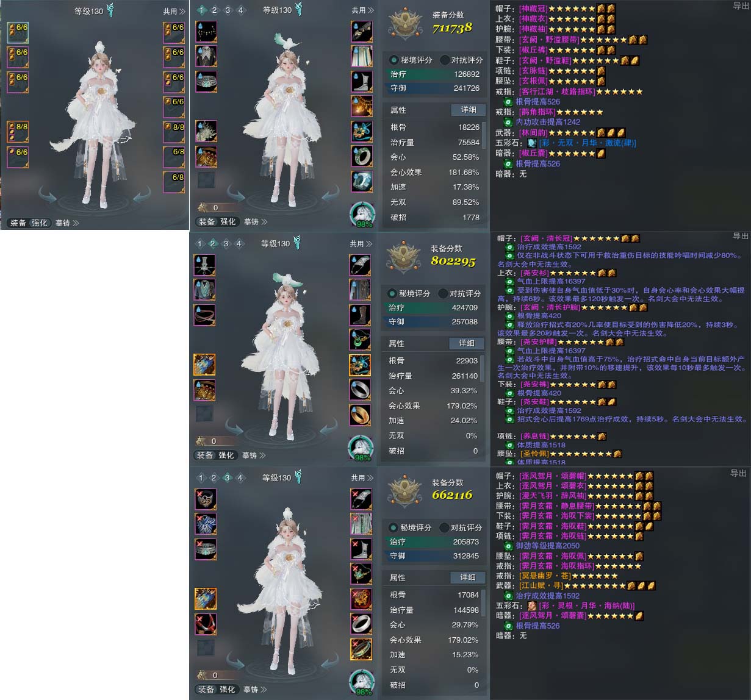751x700 pixels.
Task: Switch to preset tab 4 in the 711738-score panel
Action: pyautogui.click(x=240, y=10)
